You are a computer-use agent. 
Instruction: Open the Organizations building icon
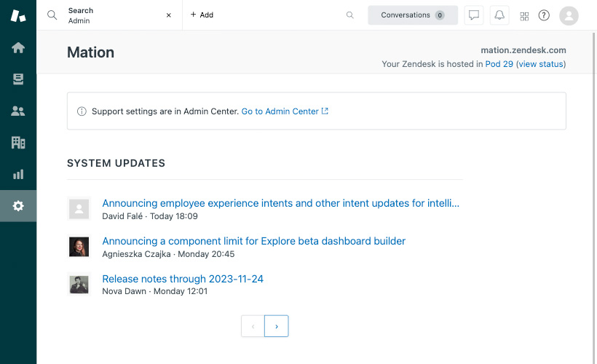18,143
